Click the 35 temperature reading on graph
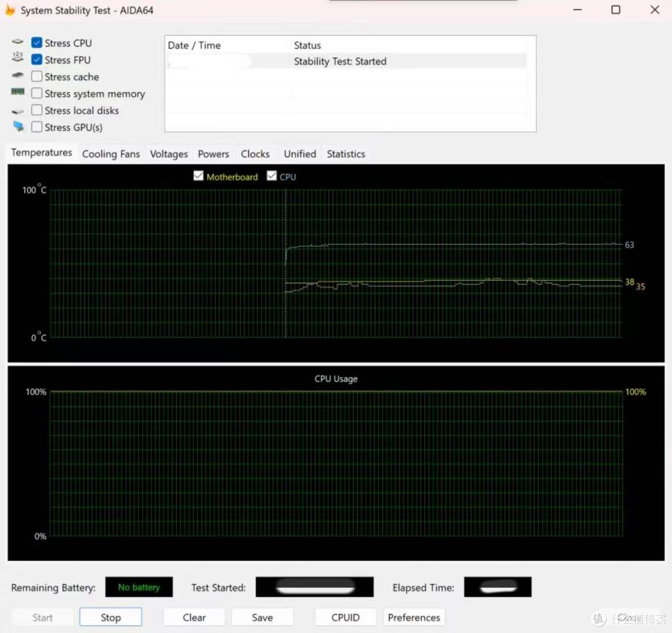 (640, 287)
